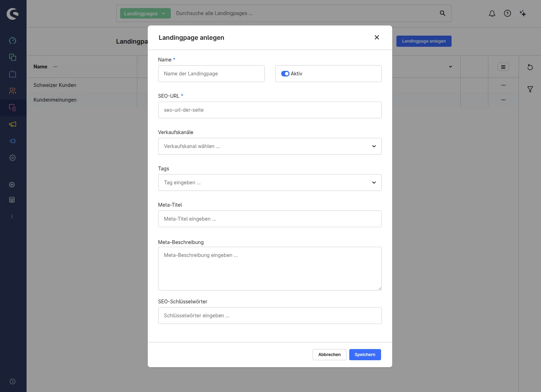Image resolution: width=541 pixels, height=392 pixels.
Task: Focus the SEO-URL input field
Action: (270, 110)
